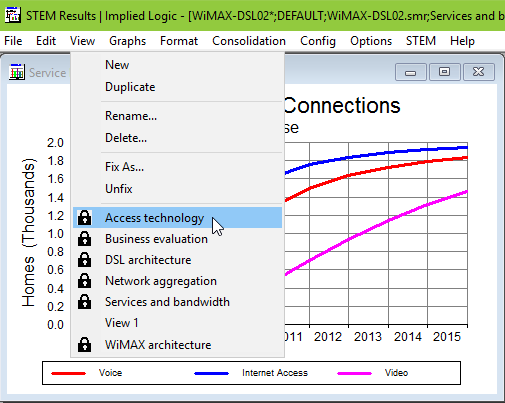Click the lock icon beside DSL architecture
The width and height of the screenshot is (505, 403).
coord(84,260)
